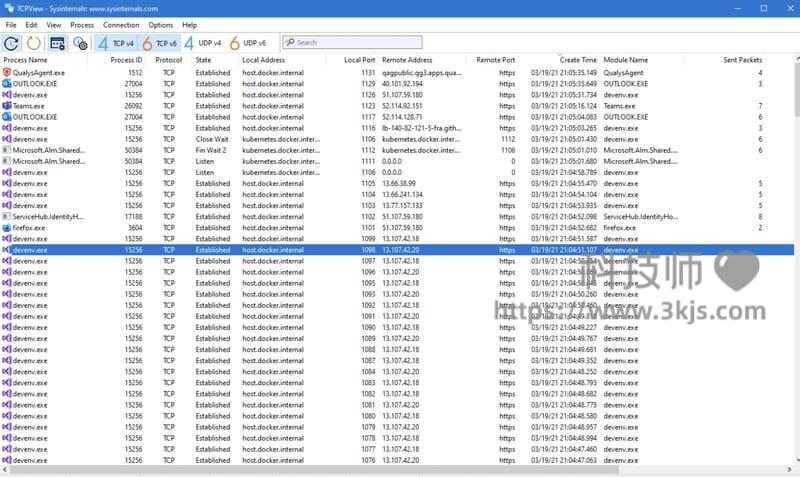Click process ID 3604

click(x=135, y=228)
